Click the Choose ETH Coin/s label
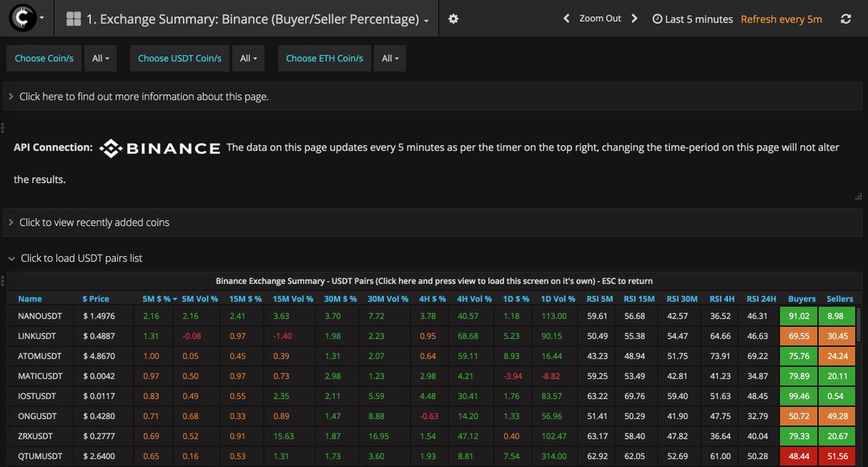 (325, 59)
